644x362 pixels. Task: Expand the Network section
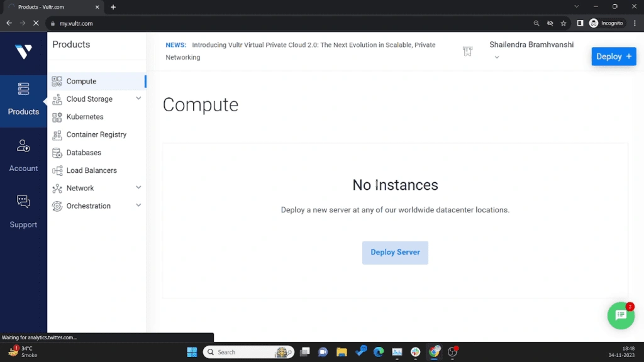96,188
